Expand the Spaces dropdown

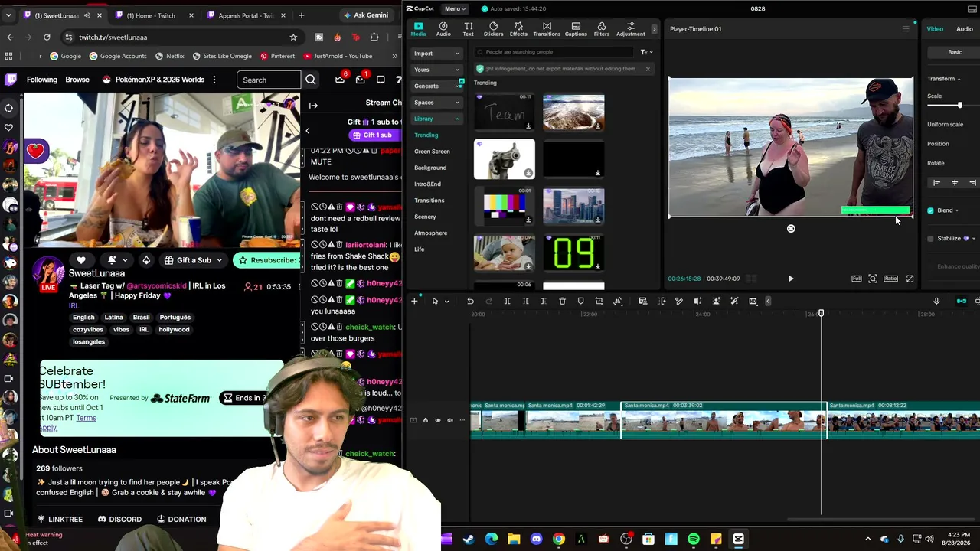436,103
